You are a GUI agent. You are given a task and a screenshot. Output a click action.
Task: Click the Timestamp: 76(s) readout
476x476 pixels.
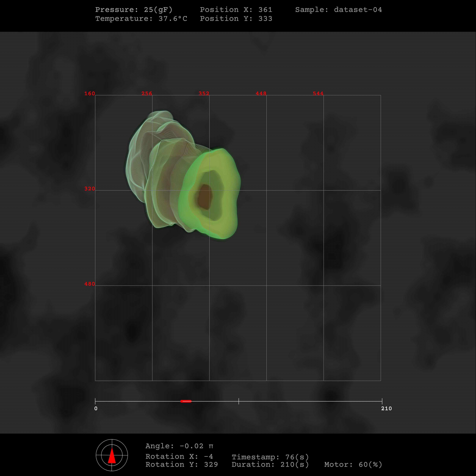pyautogui.click(x=270, y=457)
